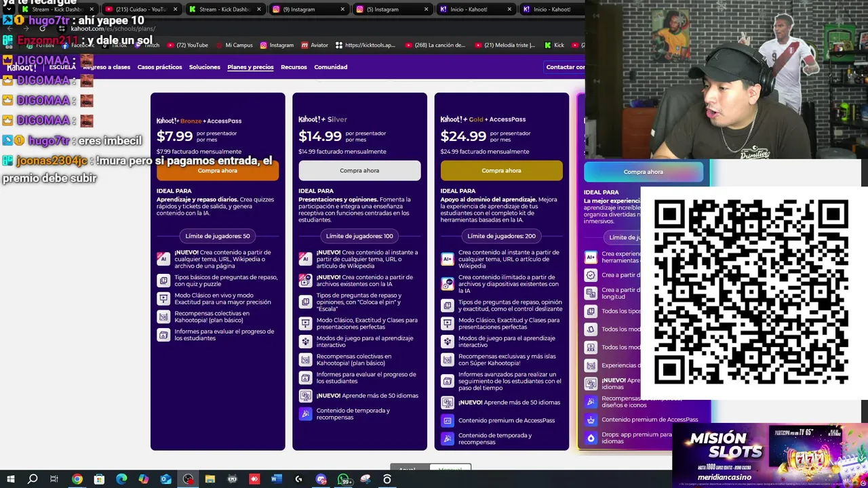Close the (5) Instagram tab
Viewport: 868px width, 488px height.
pos(426,9)
